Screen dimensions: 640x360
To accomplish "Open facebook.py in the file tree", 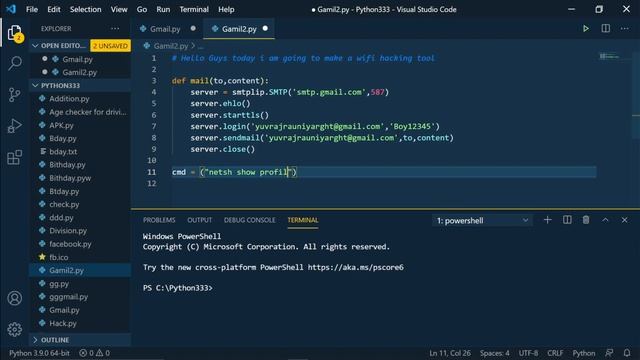I will click(x=80, y=244).
